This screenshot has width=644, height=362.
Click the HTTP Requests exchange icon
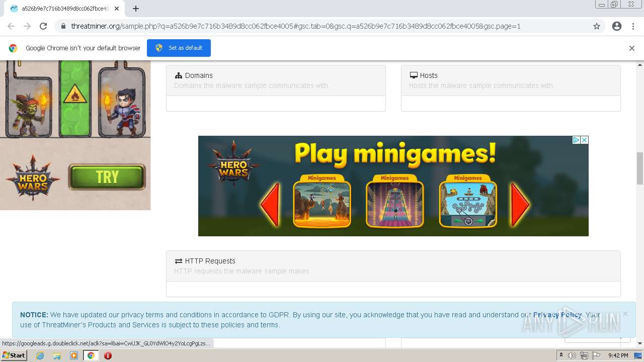[178, 261]
